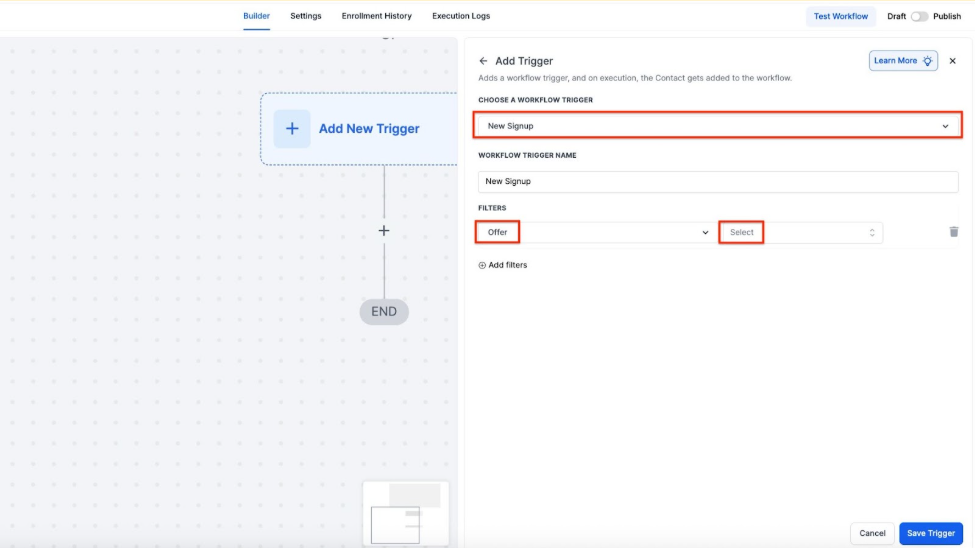Image resolution: width=975 pixels, height=548 pixels.
Task: Switch to the Settings tab
Action: pos(306,16)
